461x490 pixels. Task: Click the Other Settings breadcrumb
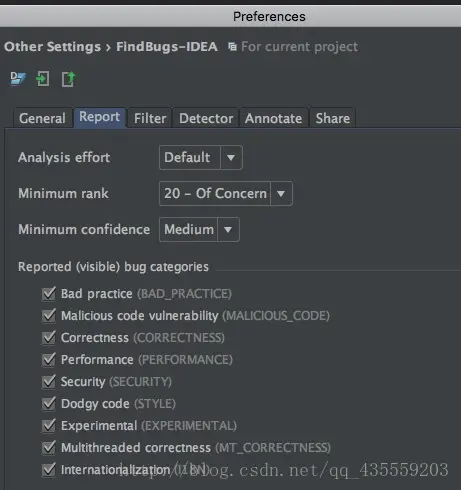pos(52,47)
